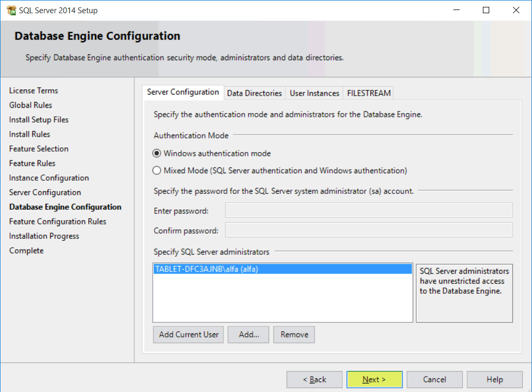
Task: Click the SQL Server Setup title bar icon
Action: pyautogui.click(x=11, y=10)
